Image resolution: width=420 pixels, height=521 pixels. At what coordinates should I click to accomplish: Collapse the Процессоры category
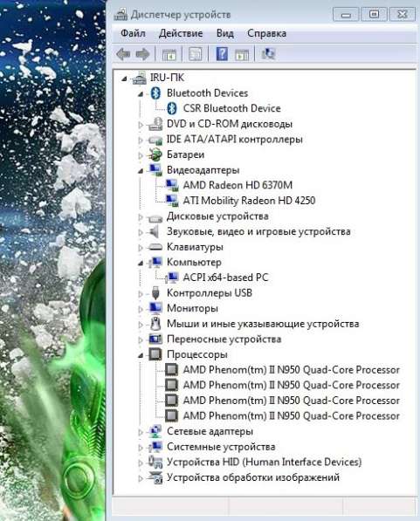pyautogui.click(x=141, y=355)
